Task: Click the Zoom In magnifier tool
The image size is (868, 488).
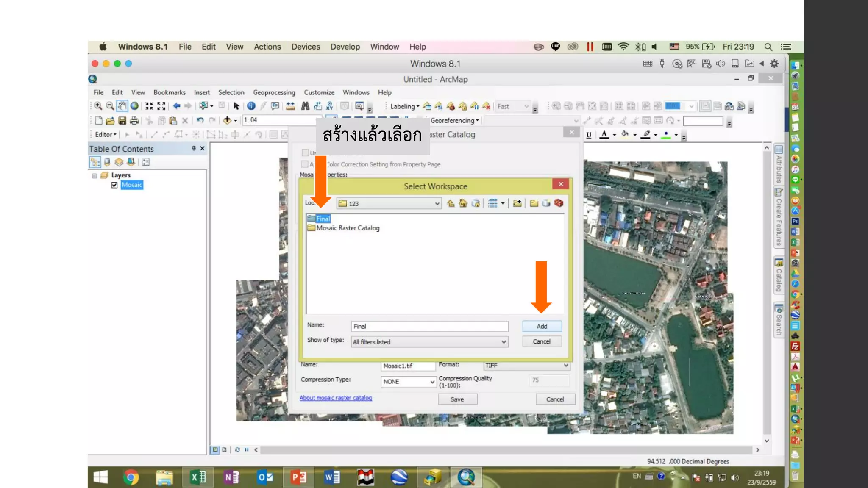Action: click(x=98, y=106)
